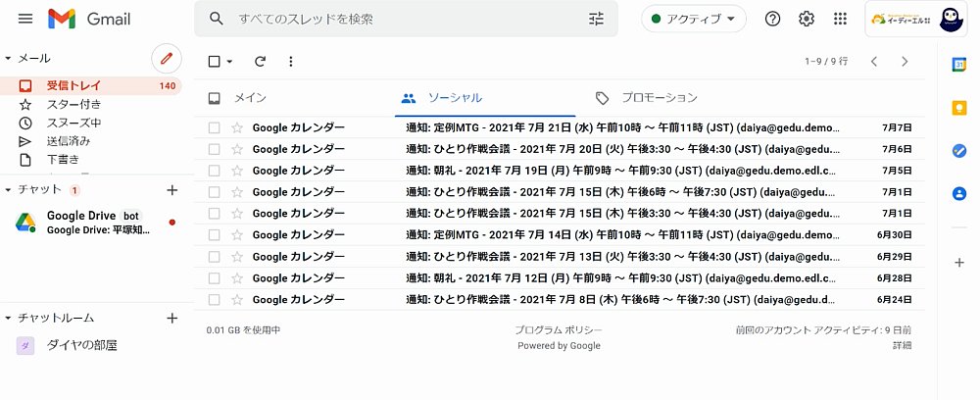
Task: Star the 定例MTG 7月21日 email
Action: click(x=237, y=128)
